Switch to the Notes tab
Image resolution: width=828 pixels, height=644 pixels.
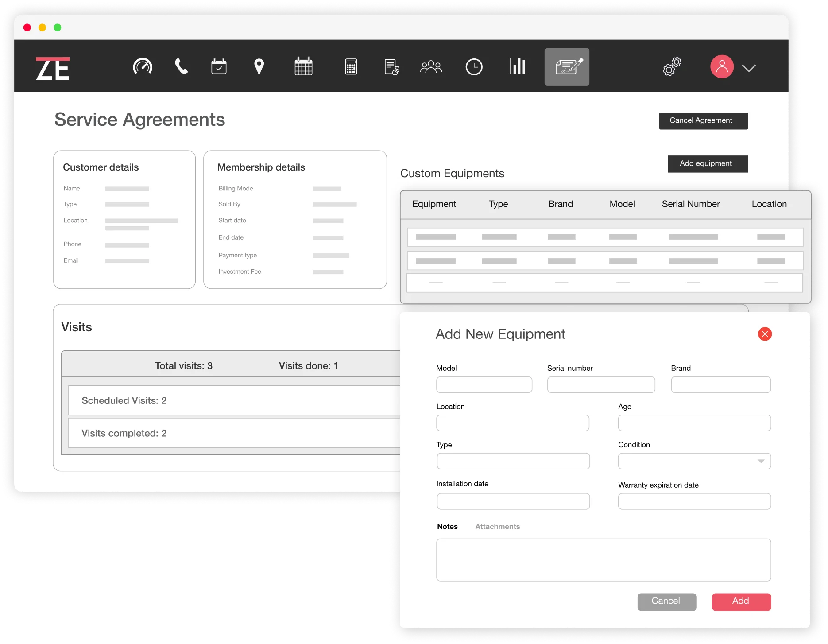(447, 527)
